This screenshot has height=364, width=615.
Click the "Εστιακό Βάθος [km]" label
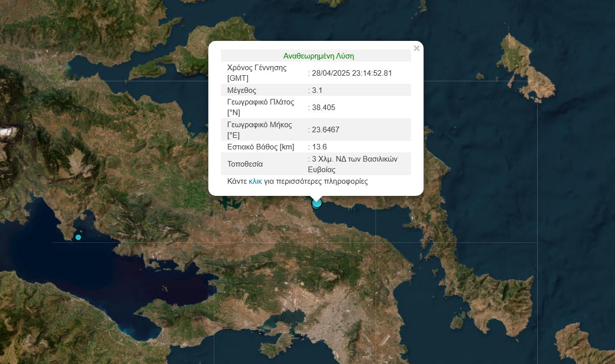(x=261, y=147)
